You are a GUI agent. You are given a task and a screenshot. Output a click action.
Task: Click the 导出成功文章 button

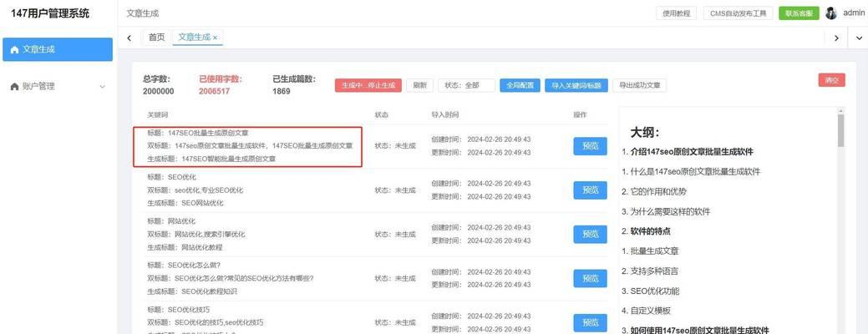639,85
